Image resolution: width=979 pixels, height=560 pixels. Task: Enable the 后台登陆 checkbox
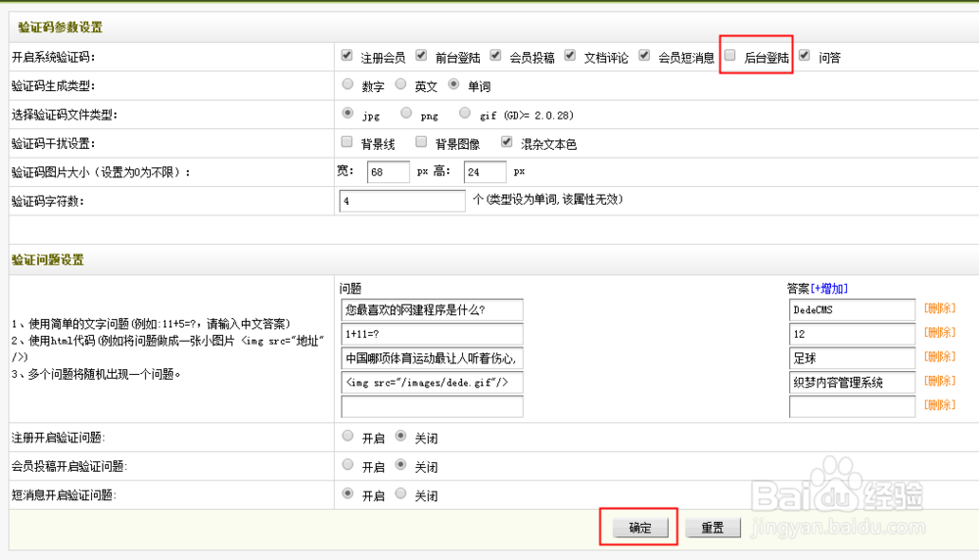[x=730, y=56]
